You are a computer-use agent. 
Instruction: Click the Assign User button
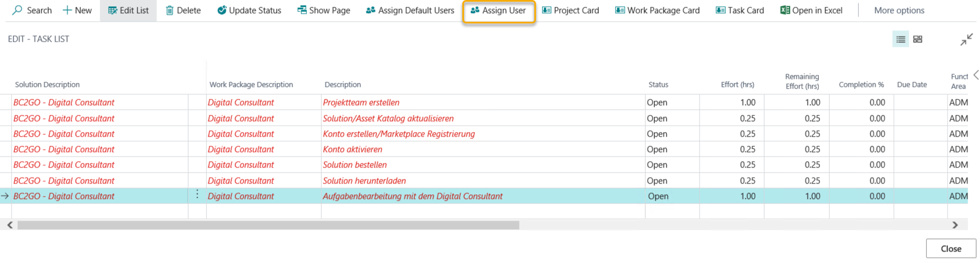[x=498, y=10]
